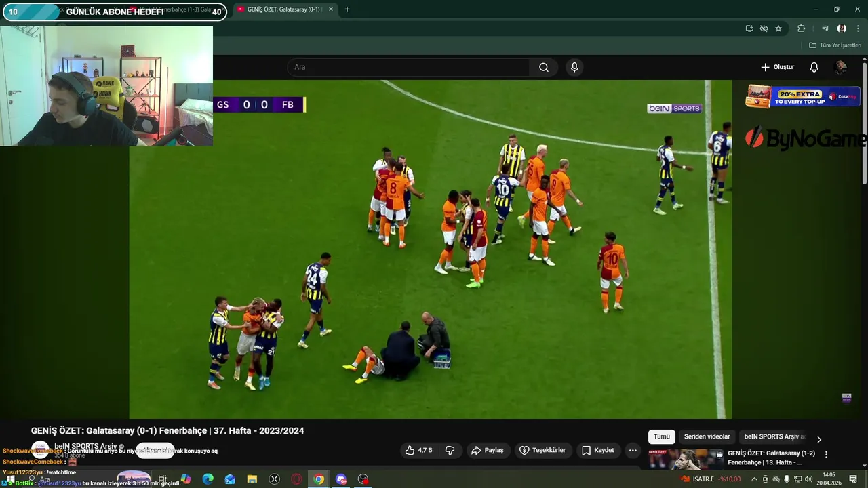The height and width of the screenshot is (488, 868).
Task: Open the Discord icon in taskbar
Action: (x=341, y=479)
